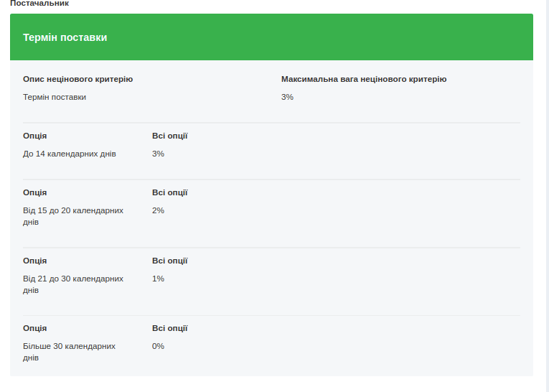Click the 0% option weight value
The height and width of the screenshot is (392, 549).
(x=158, y=346)
